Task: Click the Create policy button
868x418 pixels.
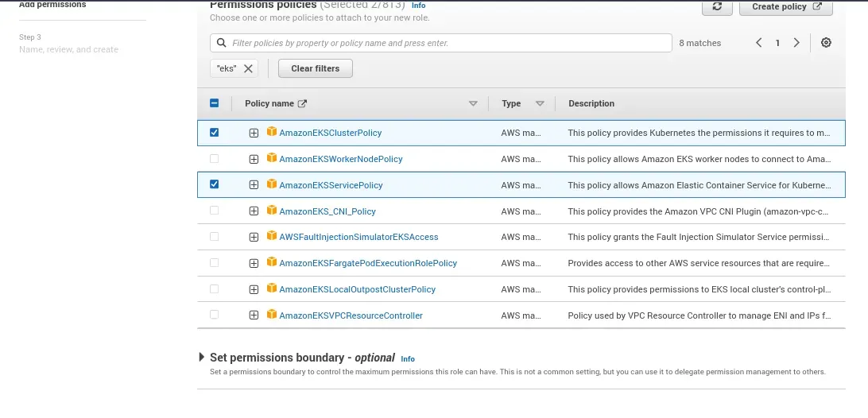Action: pyautogui.click(x=785, y=6)
